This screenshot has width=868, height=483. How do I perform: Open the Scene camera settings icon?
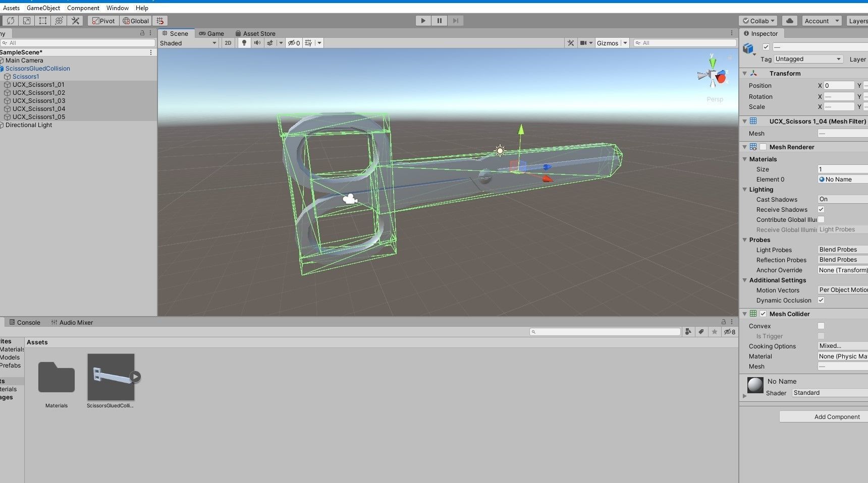(583, 43)
